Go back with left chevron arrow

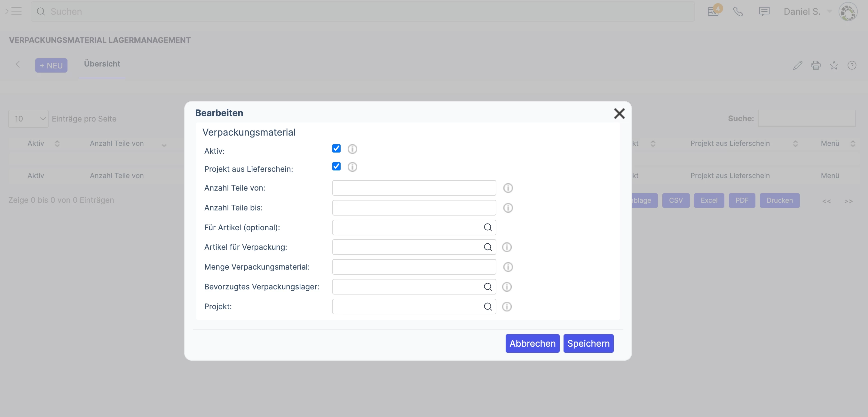[18, 64]
